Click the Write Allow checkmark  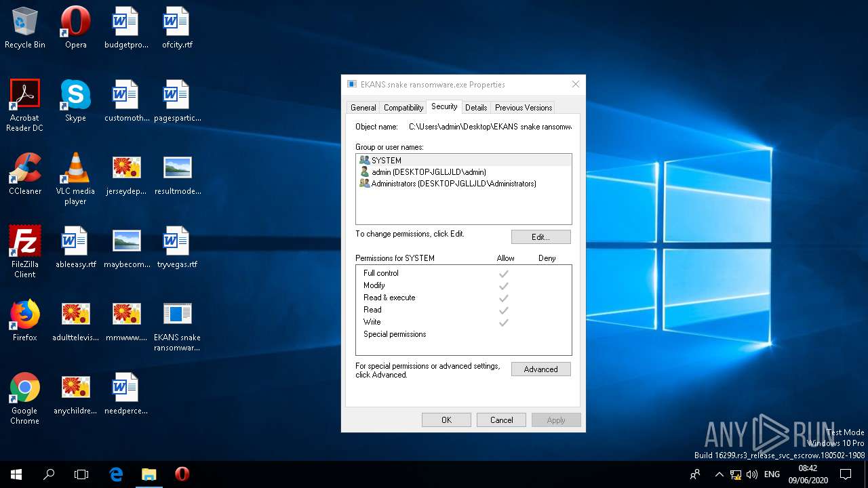(503, 323)
